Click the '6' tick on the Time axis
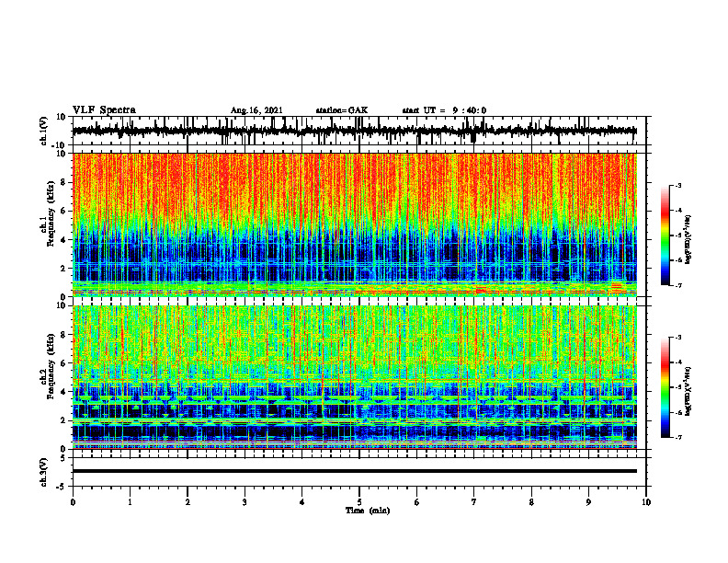728x563 pixels. coord(417,502)
